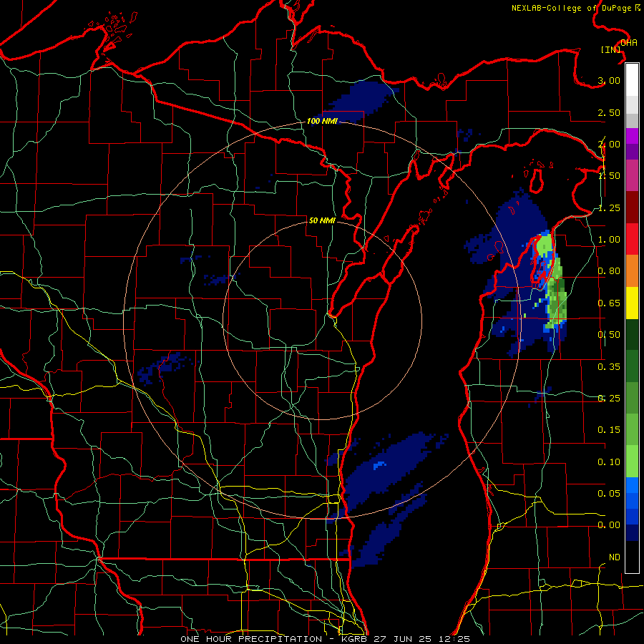The image size is (644, 644).
Task: Click the 0.00 legend value
Action: [609, 525]
